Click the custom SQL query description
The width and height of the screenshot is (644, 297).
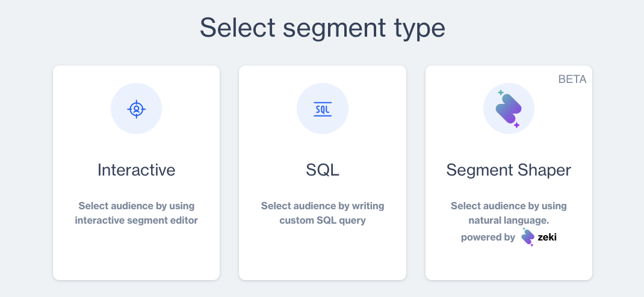pyautogui.click(x=323, y=213)
